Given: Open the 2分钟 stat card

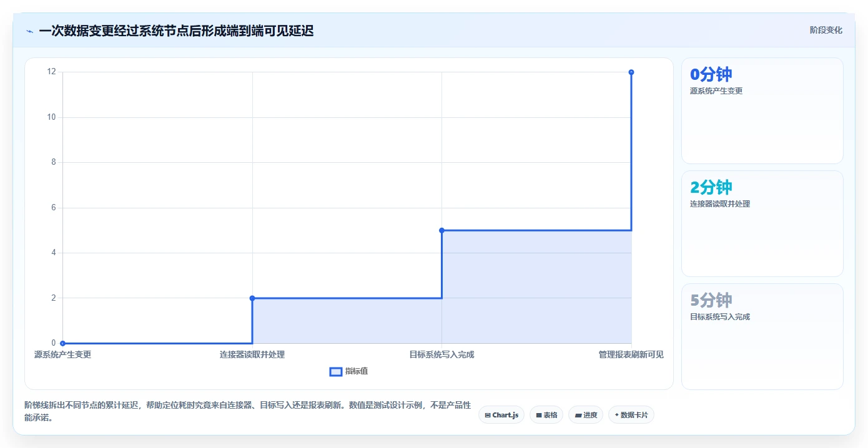Looking at the screenshot, I should pyautogui.click(x=762, y=223).
